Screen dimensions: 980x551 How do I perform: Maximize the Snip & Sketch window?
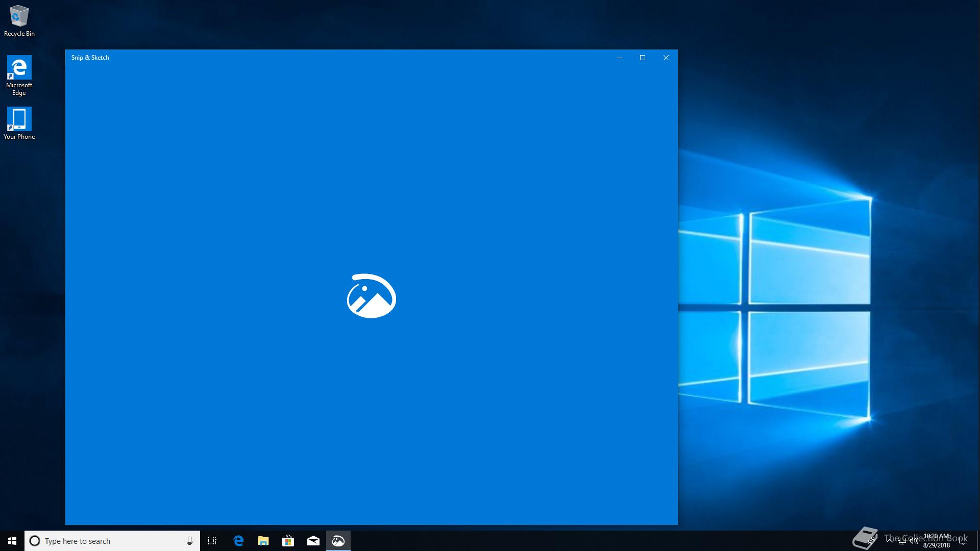(643, 58)
